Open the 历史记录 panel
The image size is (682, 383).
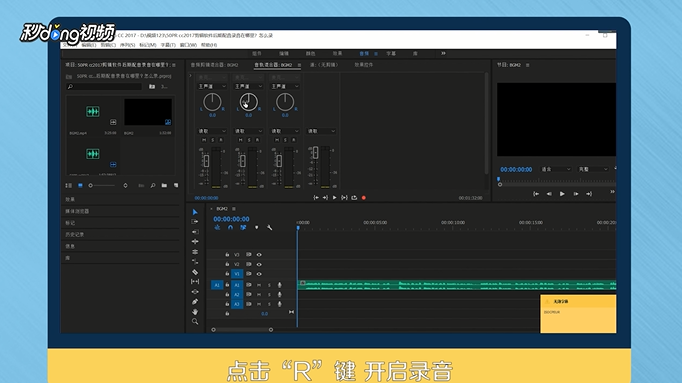point(74,234)
